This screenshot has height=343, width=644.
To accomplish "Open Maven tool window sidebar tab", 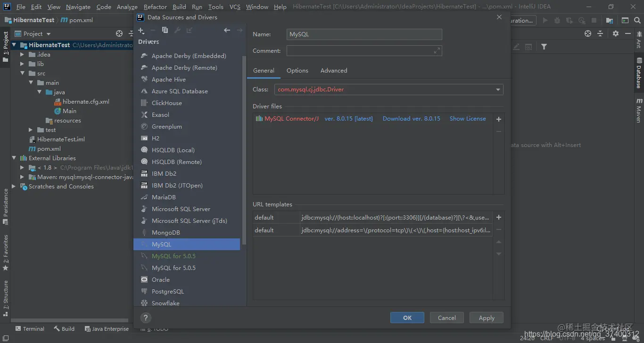I will pos(639,110).
